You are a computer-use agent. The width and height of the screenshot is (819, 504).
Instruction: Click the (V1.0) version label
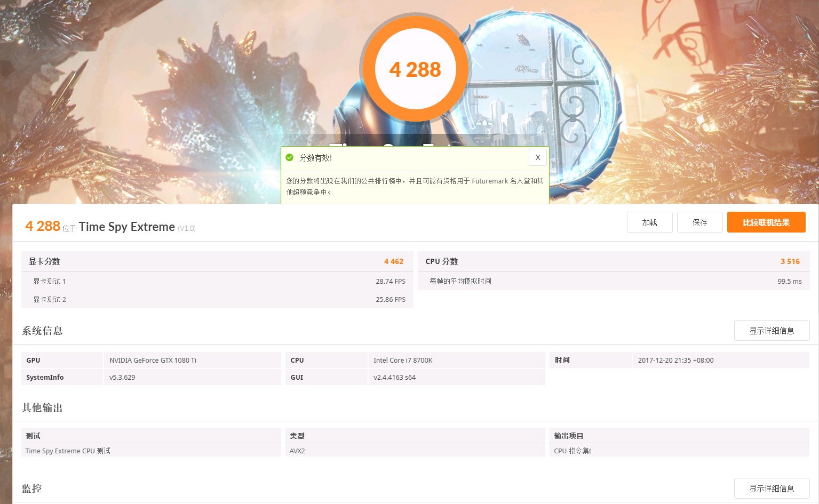click(x=187, y=228)
